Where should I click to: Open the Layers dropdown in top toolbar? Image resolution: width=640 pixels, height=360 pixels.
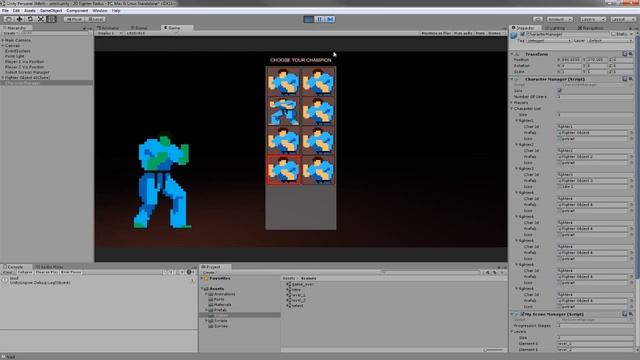[592, 19]
